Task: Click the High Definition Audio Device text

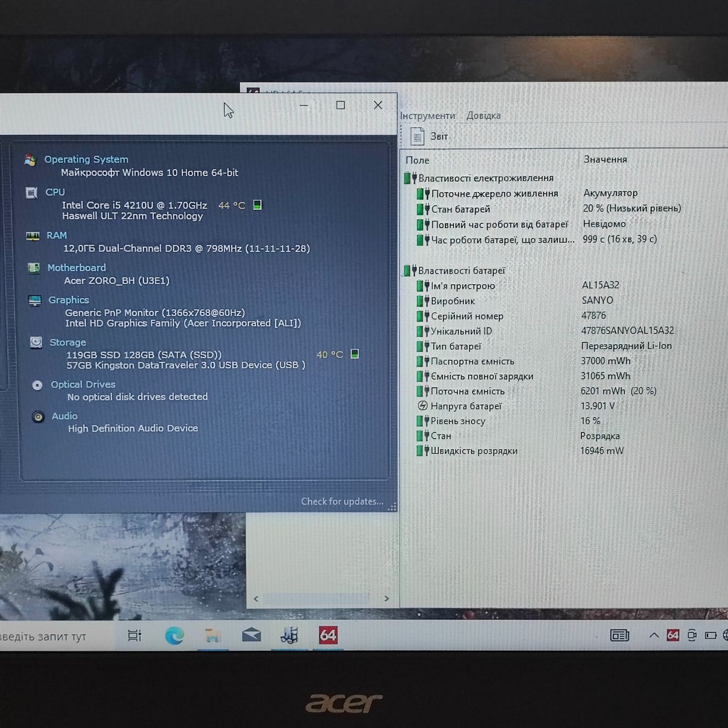Action: (133, 428)
